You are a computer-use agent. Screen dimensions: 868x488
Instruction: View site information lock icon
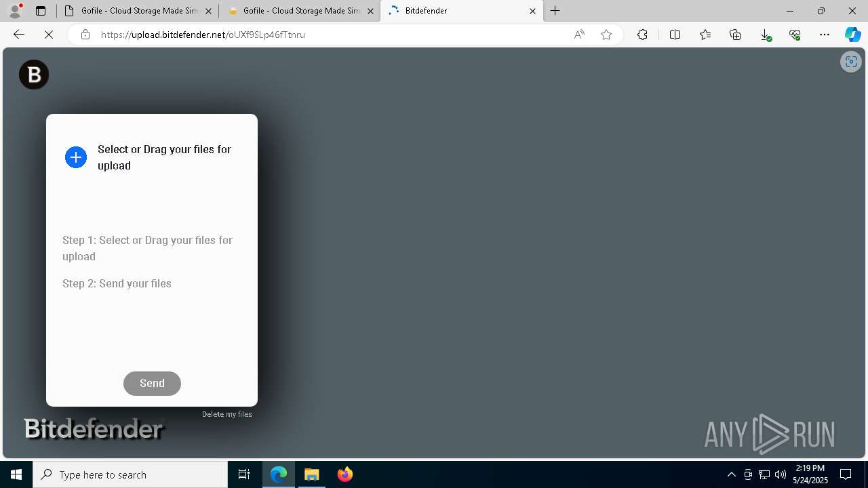pos(85,35)
